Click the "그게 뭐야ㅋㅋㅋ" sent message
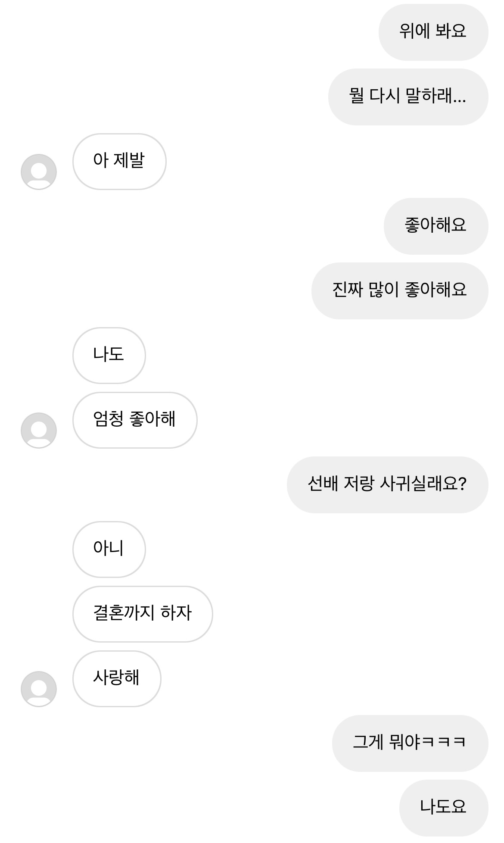This screenshot has width=504, height=843. [x=410, y=743]
